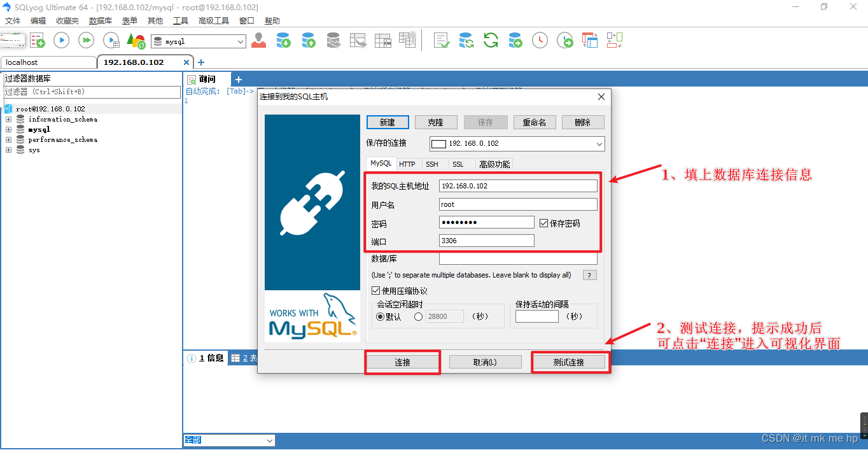
Task: Select the custom 28800 seconds radio
Action: coord(418,316)
